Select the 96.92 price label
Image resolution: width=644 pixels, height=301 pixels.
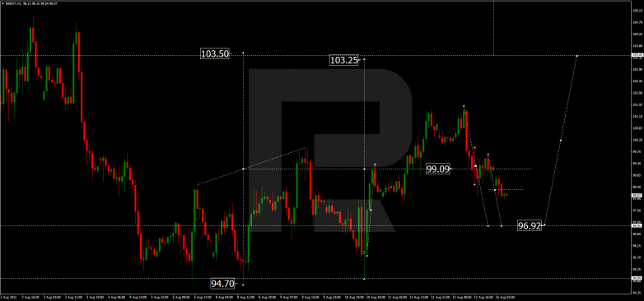529,225
